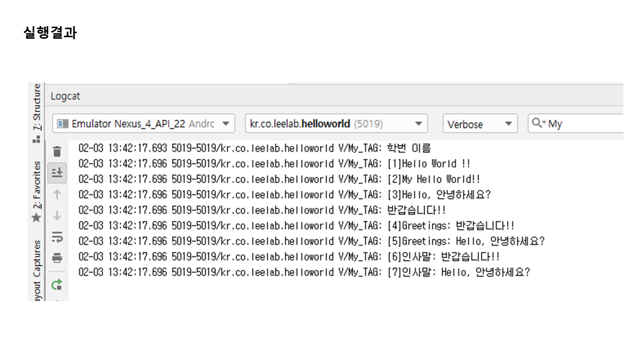The width and height of the screenshot is (644, 362).
Task: Select the Logcat panel title
Action: [65, 96]
